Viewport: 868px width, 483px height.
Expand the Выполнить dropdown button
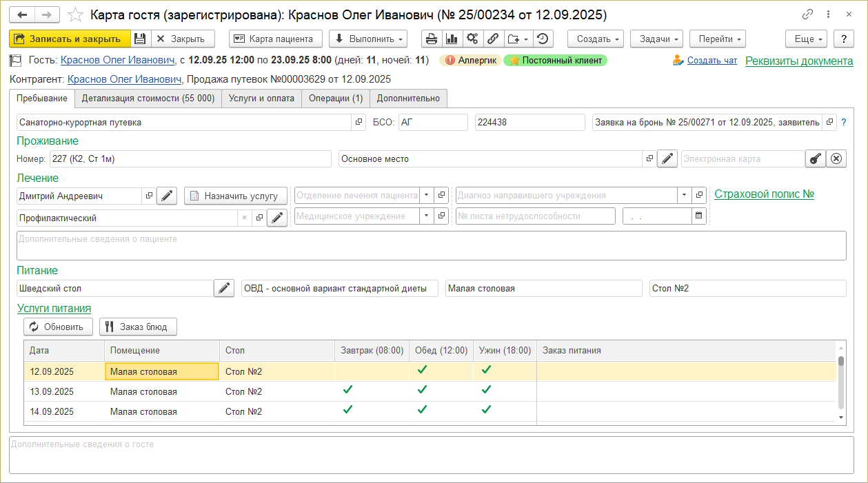click(x=368, y=39)
